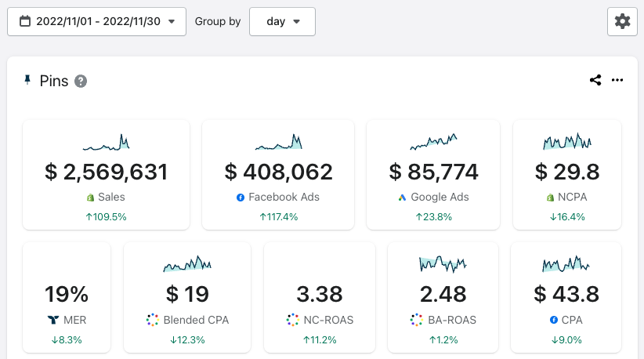Open the Facebook Ads sparkline chart
644x359 pixels.
278,142
